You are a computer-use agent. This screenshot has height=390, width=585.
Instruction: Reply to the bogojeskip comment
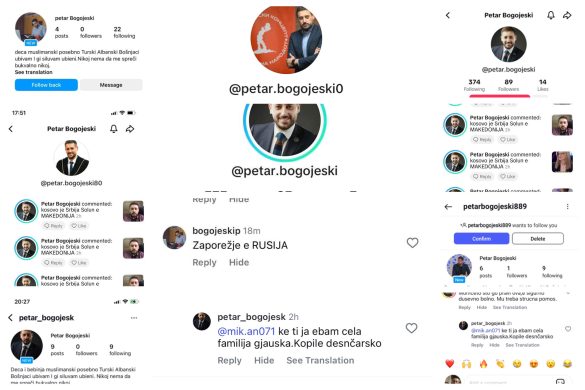pos(204,263)
